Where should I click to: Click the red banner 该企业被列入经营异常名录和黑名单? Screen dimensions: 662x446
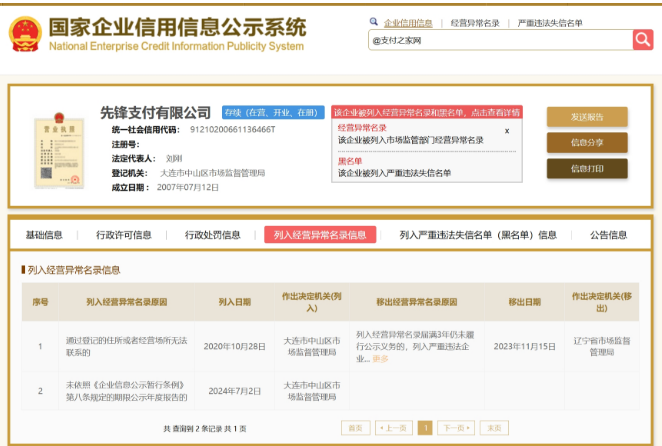(427, 112)
